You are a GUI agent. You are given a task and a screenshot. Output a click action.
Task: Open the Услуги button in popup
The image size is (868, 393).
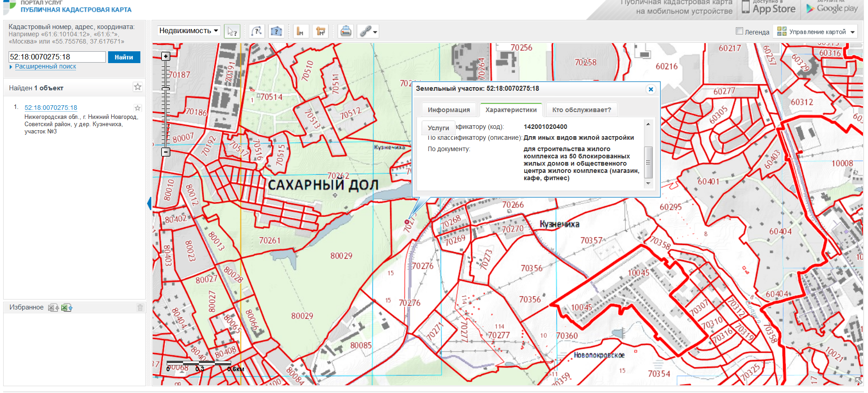438,128
